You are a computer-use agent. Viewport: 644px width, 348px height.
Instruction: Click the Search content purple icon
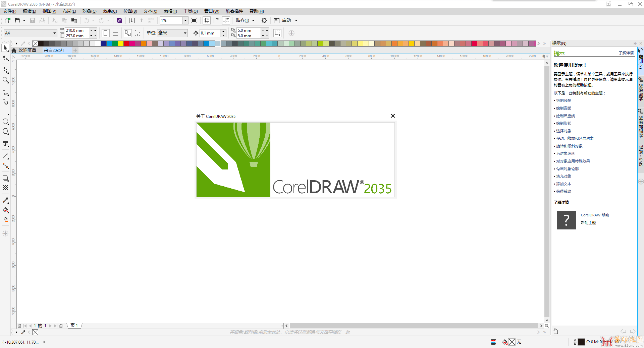tap(119, 20)
